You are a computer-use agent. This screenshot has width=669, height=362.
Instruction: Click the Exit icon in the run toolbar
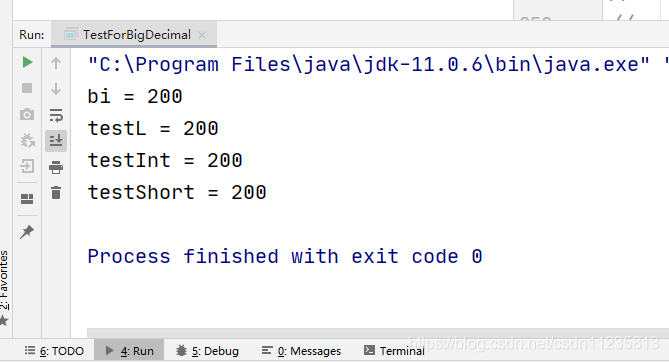click(27, 166)
